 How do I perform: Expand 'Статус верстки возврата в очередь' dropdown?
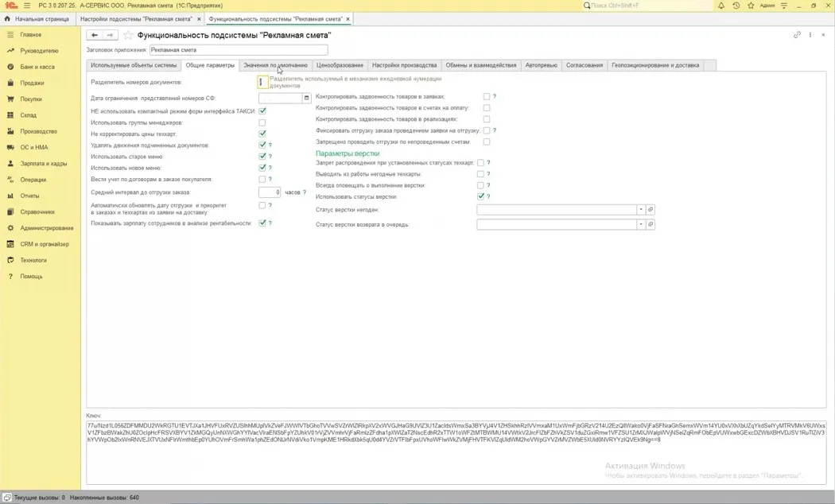[641, 225]
